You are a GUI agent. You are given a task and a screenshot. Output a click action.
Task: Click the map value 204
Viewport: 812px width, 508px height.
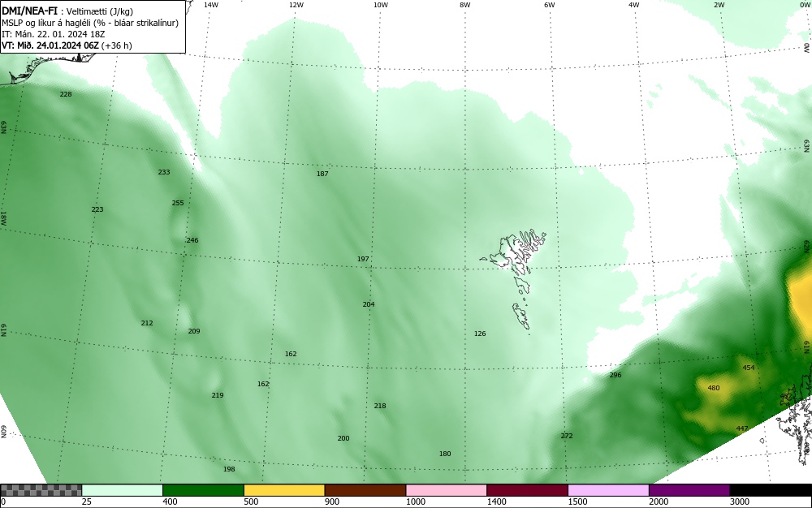coord(368,304)
